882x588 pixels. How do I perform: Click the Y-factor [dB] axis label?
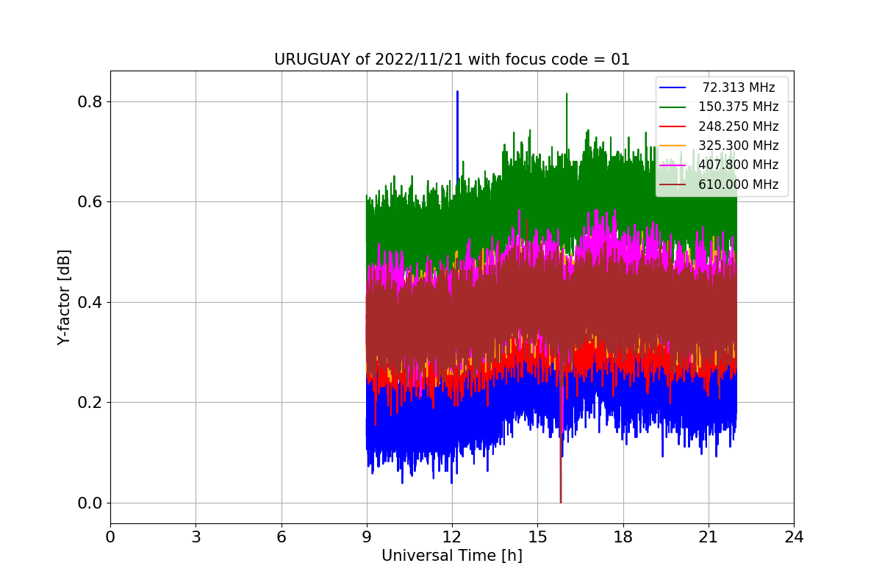(64, 297)
